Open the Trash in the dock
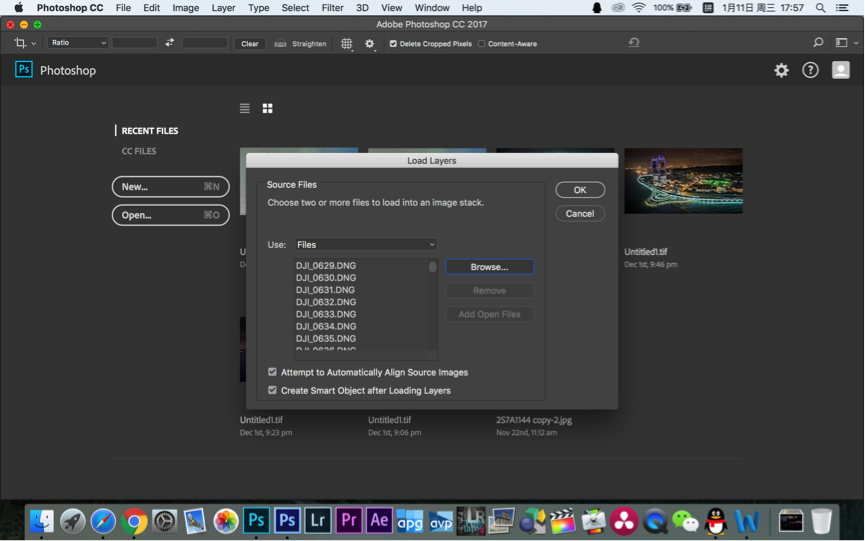Screen dimensions: 865x541 coord(821,521)
